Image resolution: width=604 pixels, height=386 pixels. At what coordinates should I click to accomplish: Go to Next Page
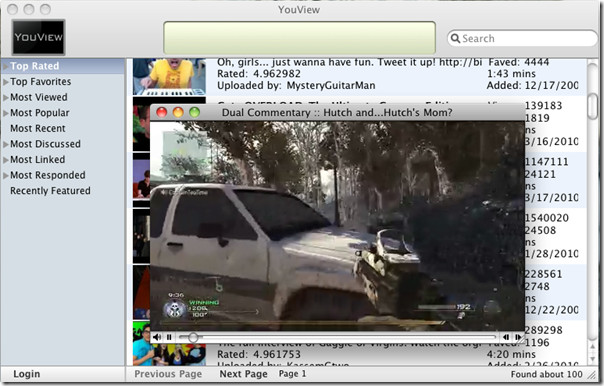coord(243,374)
